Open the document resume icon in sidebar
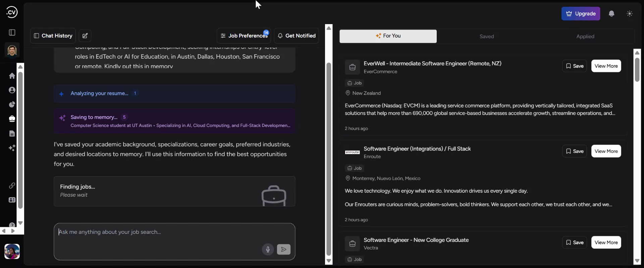The height and width of the screenshot is (268, 644). pyautogui.click(x=12, y=133)
